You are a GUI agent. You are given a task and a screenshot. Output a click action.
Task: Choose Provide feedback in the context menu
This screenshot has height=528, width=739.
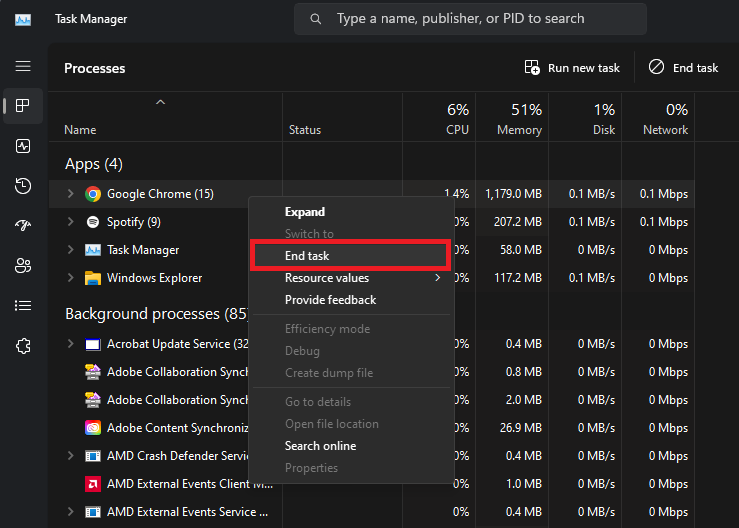point(351,300)
